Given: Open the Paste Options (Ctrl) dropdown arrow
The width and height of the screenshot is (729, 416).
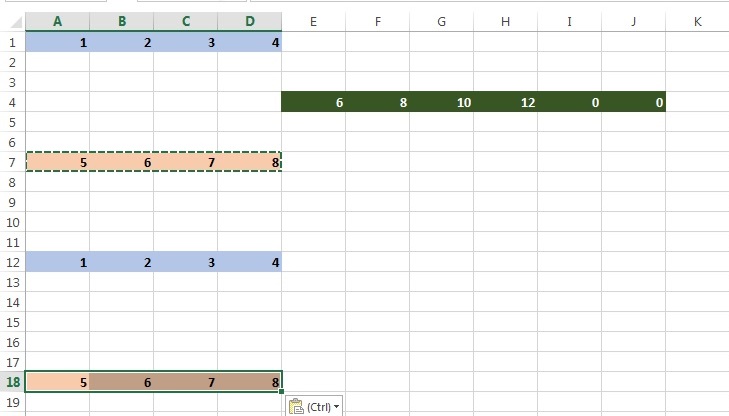Looking at the screenshot, I should [x=338, y=407].
